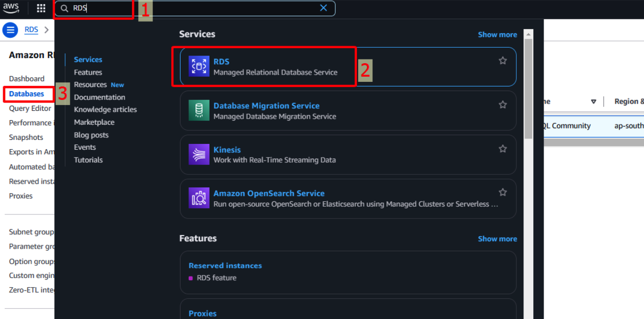The width and height of the screenshot is (644, 319).
Task: Star the Database Migration Service
Action: [503, 105]
